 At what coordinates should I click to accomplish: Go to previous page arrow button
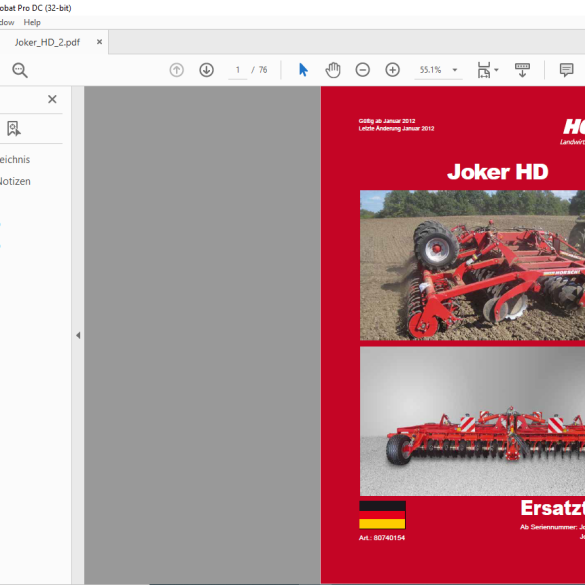click(x=176, y=70)
